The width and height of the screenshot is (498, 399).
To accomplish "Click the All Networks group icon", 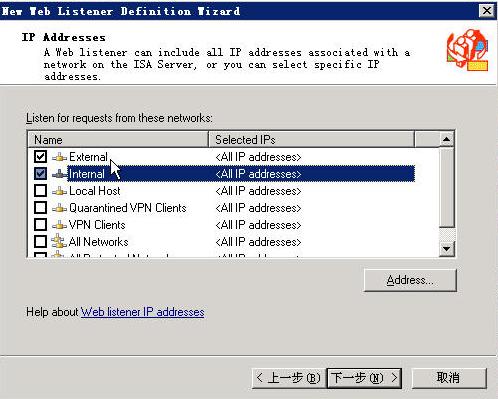I will click(59, 241).
